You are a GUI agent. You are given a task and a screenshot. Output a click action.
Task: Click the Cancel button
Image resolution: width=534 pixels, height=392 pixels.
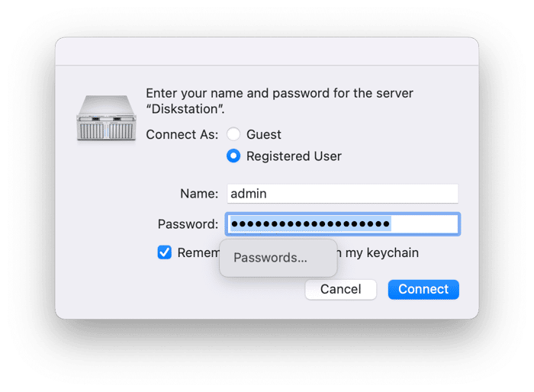coord(340,289)
